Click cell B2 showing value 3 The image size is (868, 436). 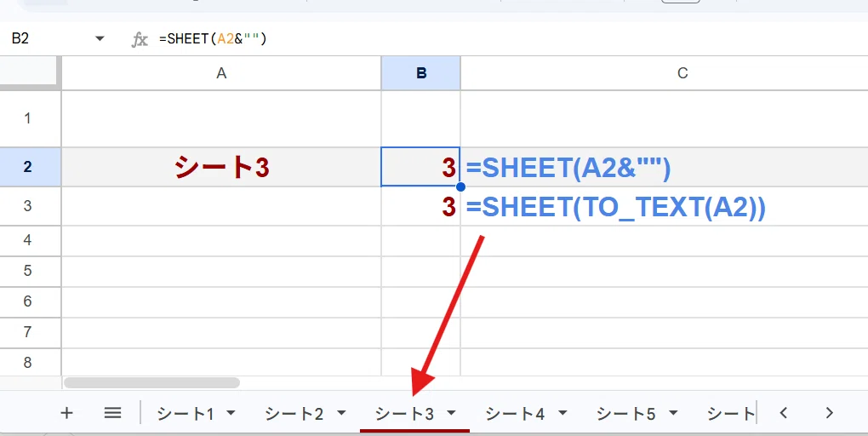pyautogui.click(x=420, y=167)
